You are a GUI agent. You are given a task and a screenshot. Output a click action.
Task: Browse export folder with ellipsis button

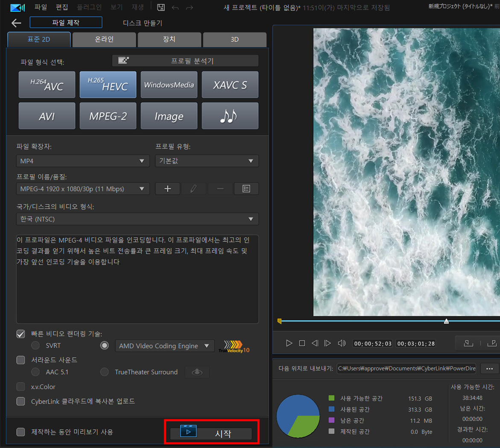tap(489, 369)
